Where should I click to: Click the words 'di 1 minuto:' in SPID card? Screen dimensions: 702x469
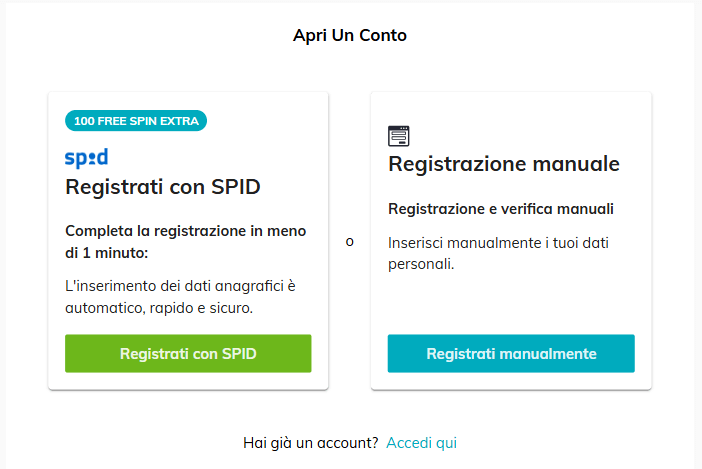(107, 253)
